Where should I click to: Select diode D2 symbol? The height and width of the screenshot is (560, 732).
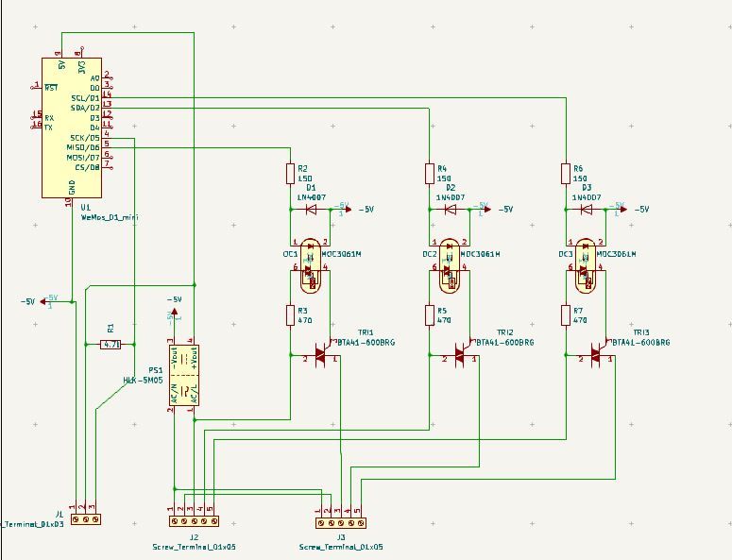pos(450,210)
